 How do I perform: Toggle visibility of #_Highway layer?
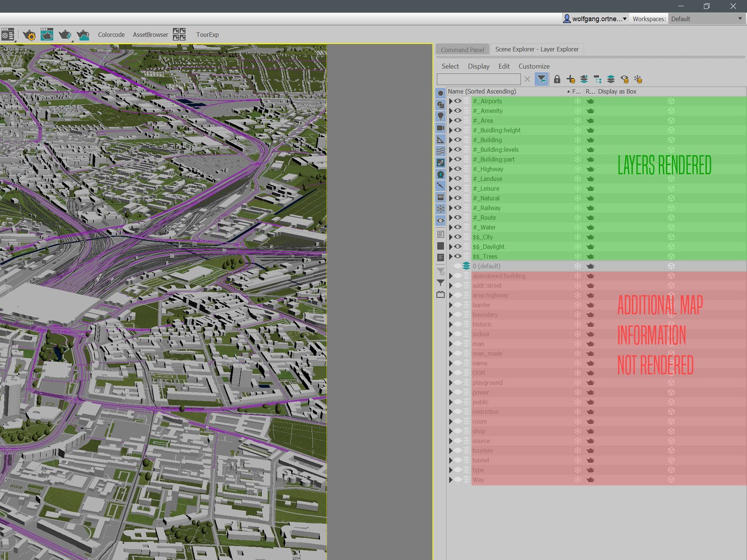point(458,169)
